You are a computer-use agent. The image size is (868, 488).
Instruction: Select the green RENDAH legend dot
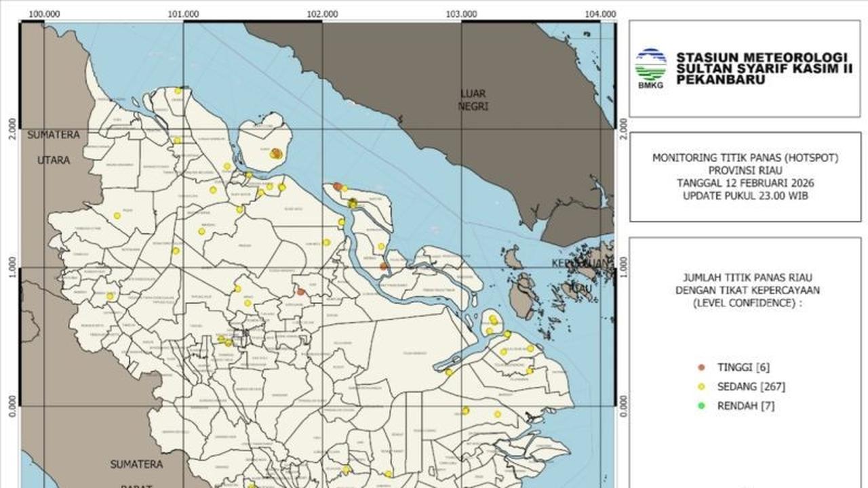coord(701,406)
